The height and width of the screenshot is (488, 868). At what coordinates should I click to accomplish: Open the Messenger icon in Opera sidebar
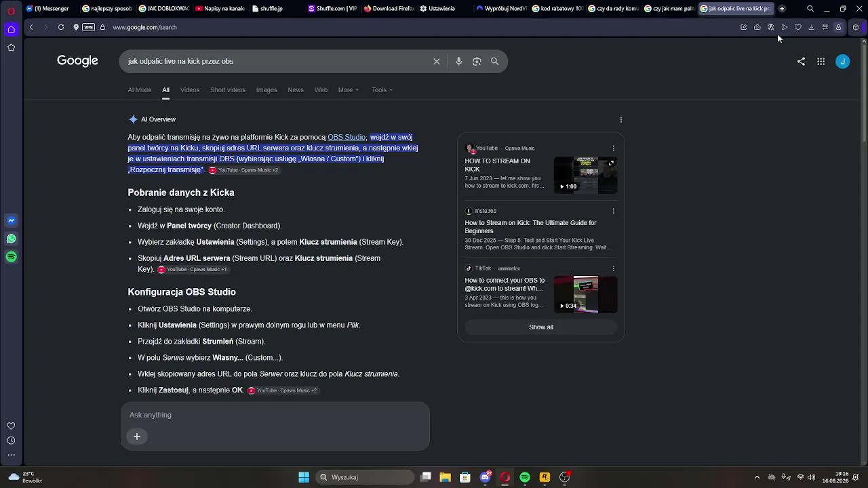click(11, 220)
